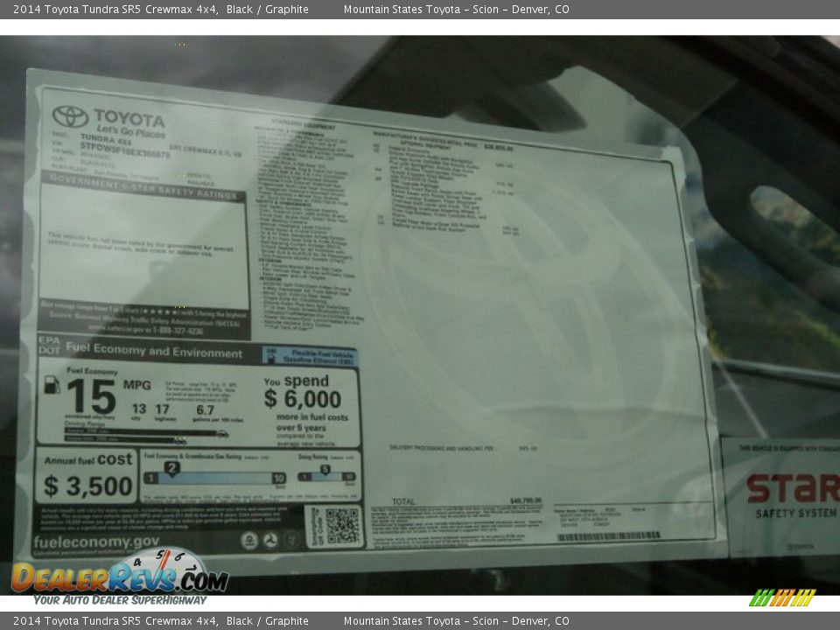Click the QR code on the fuel label
Screen dimensions: 840x630
(x=341, y=526)
